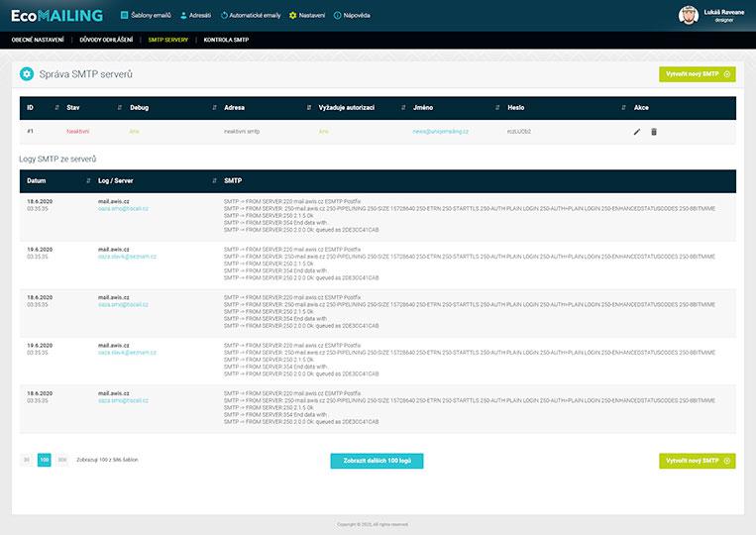Switch to the Důvody odhlášení tab
Image resolution: width=756 pixels, height=535 pixels.
(x=106, y=40)
